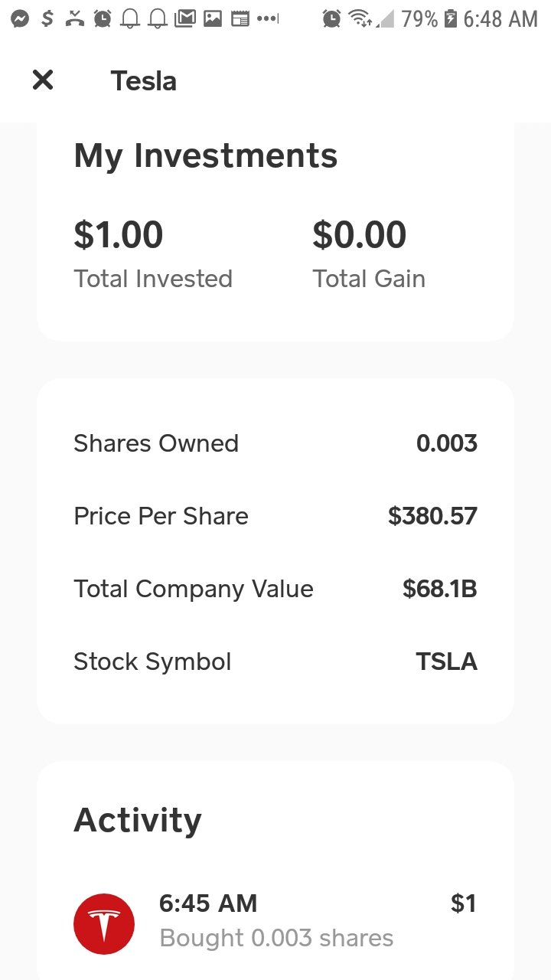Select the Shares Owned row
The height and width of the screenshot is (980, 551).
(x=275, y=443)
